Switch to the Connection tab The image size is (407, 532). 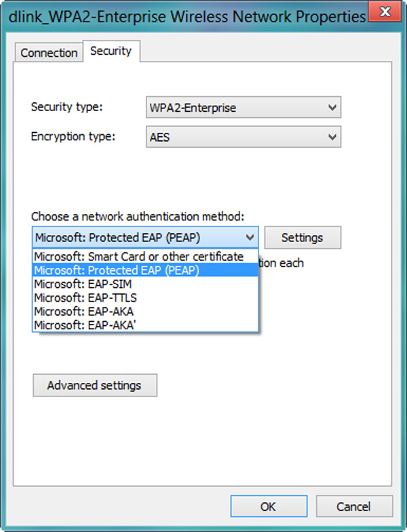(x=49, y=53)
